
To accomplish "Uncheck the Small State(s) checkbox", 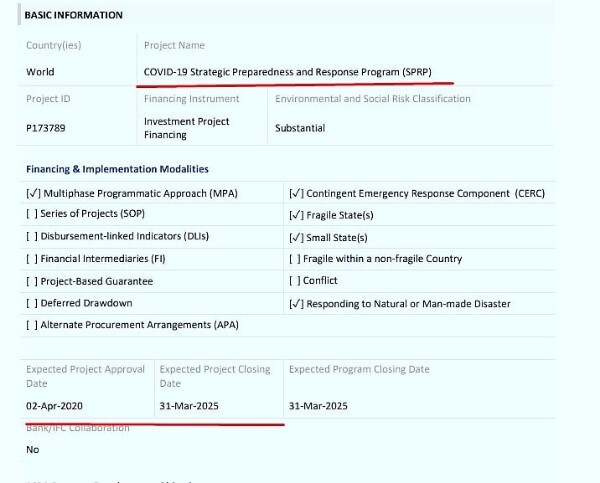I will (296, 237).
